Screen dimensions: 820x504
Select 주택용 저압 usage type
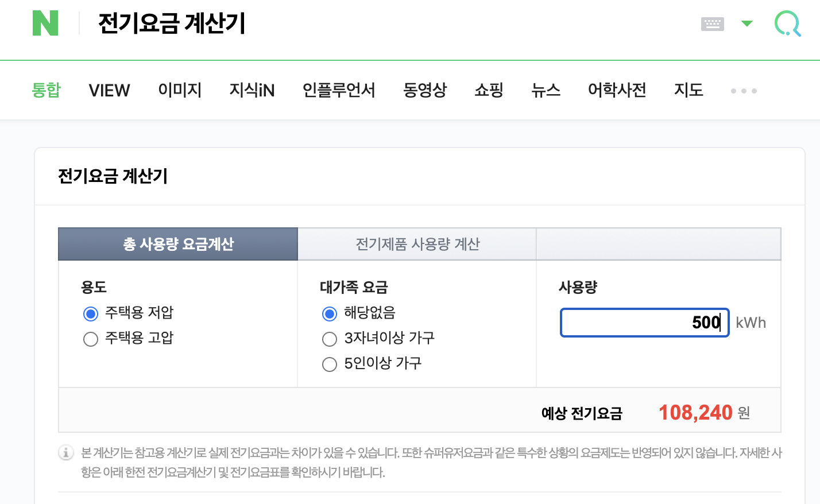point(90,314)
